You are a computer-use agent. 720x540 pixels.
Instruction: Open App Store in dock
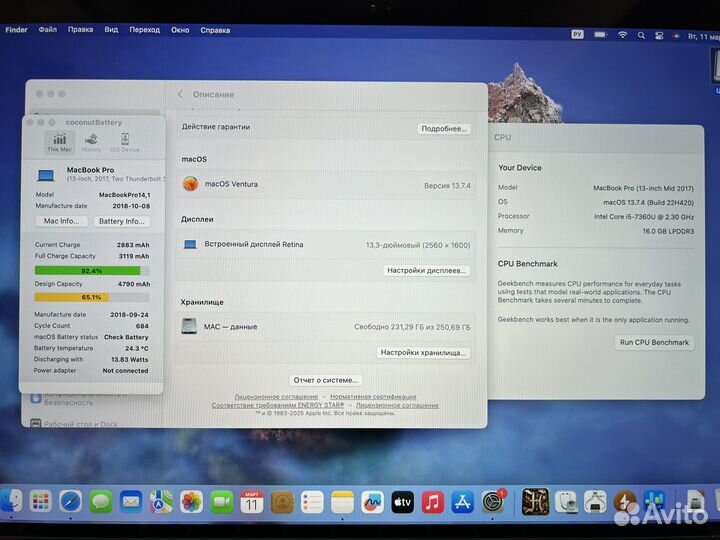(462, 503)
